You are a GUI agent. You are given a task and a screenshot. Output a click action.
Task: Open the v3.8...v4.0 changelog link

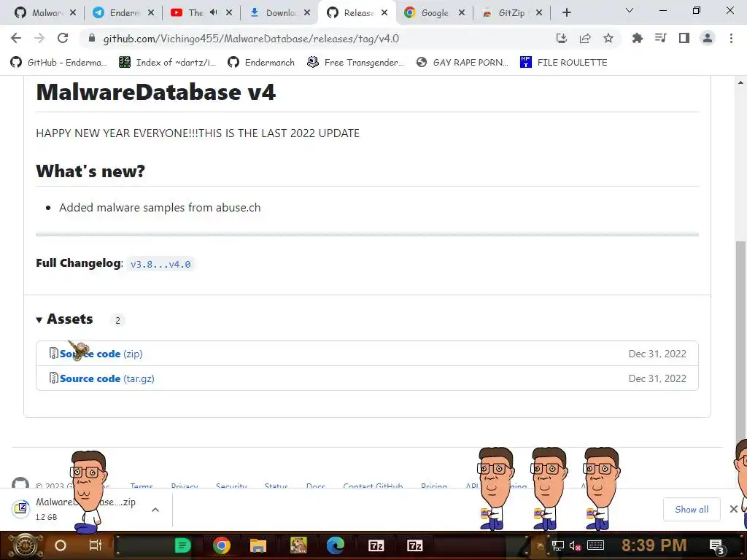[160, 264]
